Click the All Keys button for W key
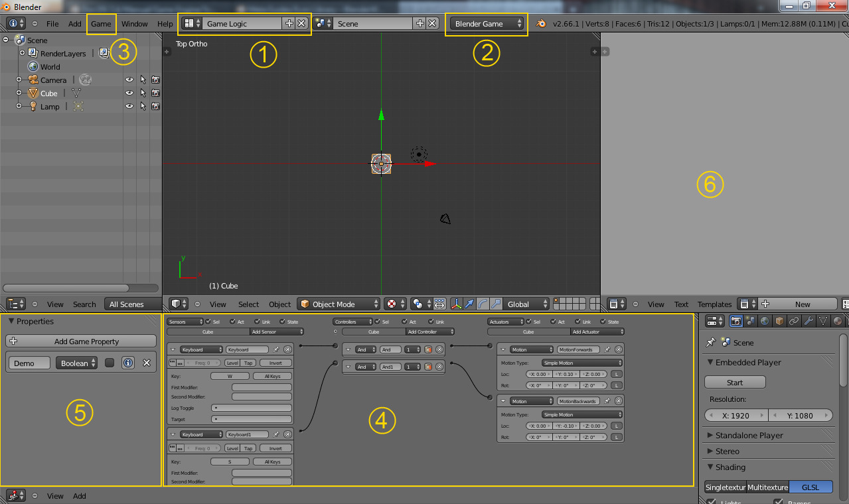The width and height of the screenshot is (849, 504). tap(272, 376)
